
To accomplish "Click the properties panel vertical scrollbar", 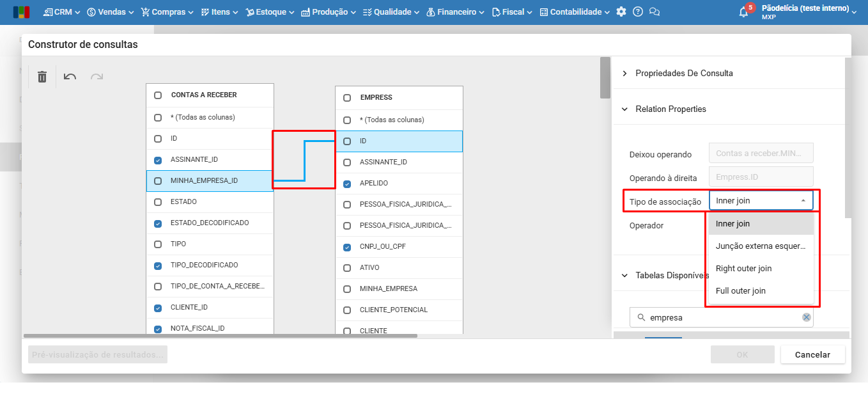I will (849, 138).
